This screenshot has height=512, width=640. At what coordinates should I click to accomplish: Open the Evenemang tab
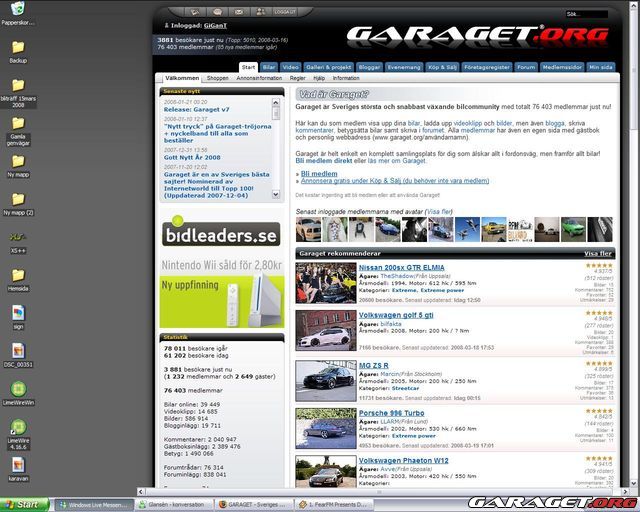click(x=404, y=67)
